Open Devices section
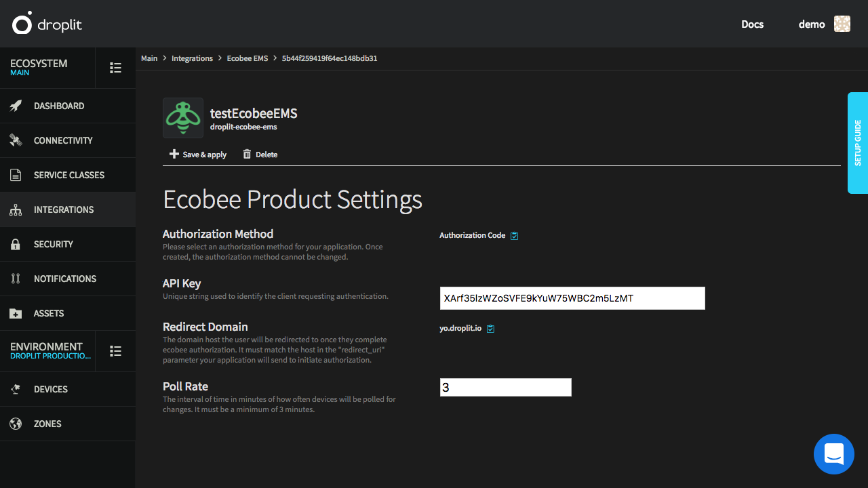Screen dimensions: 868x488 (68, 389)
